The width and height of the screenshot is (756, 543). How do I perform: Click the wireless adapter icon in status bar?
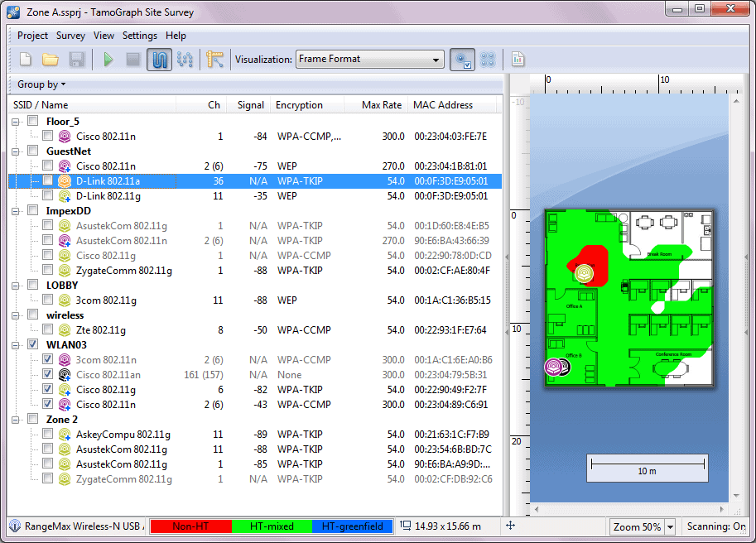(x=15, y=526)
